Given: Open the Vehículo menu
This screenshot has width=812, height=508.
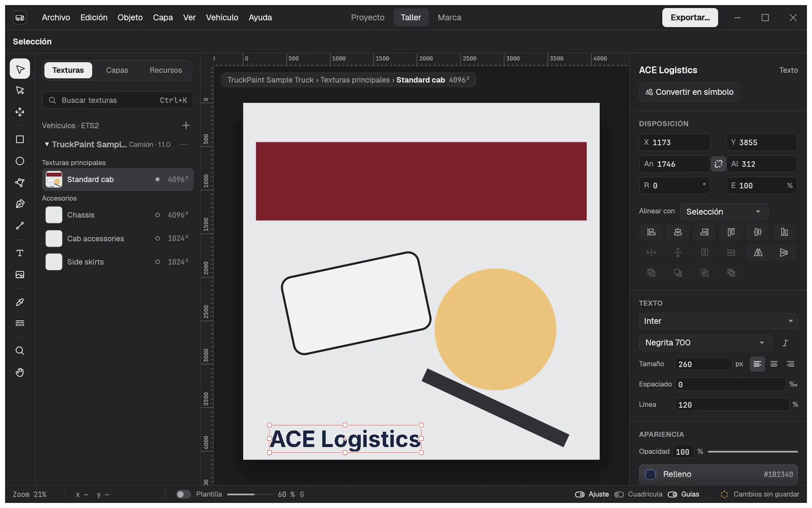Looking at the screenshot, I should [222, 17].
